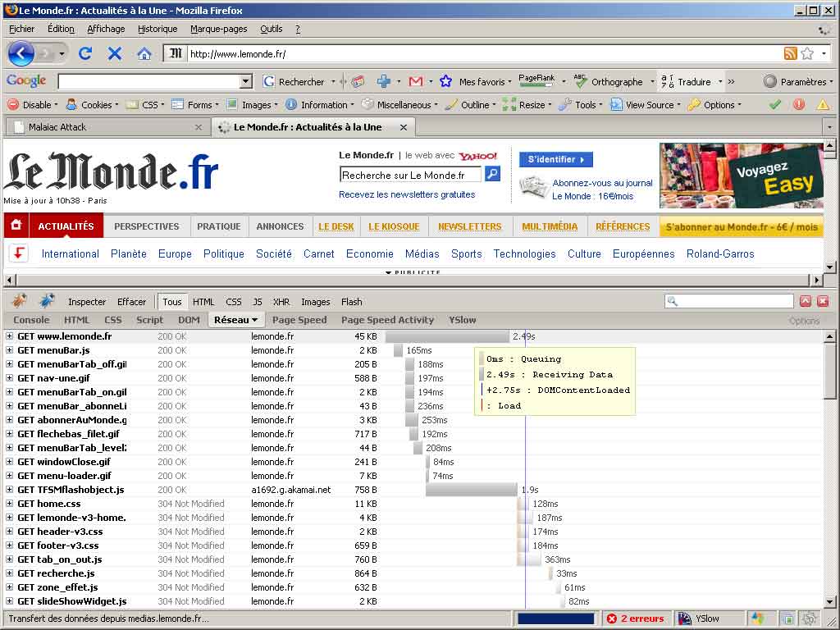The height and width of the screenshot is (630, 840).
Task: Stop loading with the blue X icon
Action: click(114, 53)
